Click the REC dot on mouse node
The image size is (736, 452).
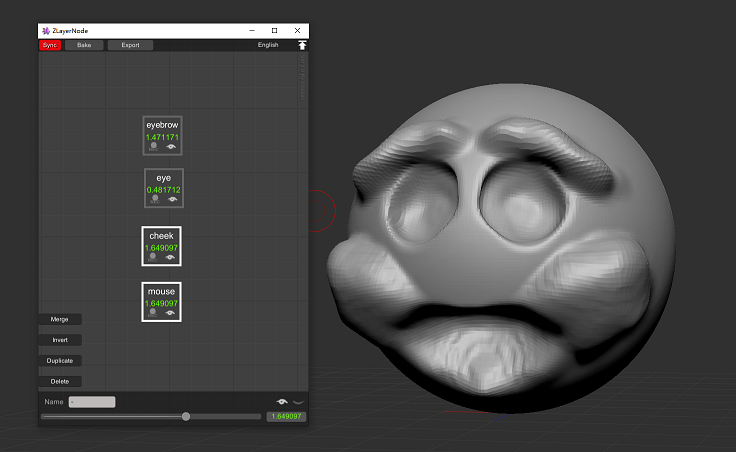(153, 312)
